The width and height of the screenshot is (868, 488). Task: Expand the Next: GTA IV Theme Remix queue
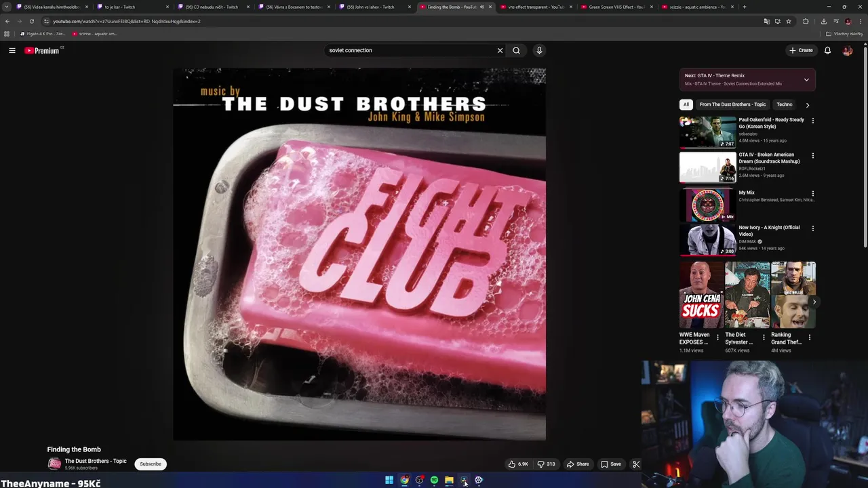[806, 80]
